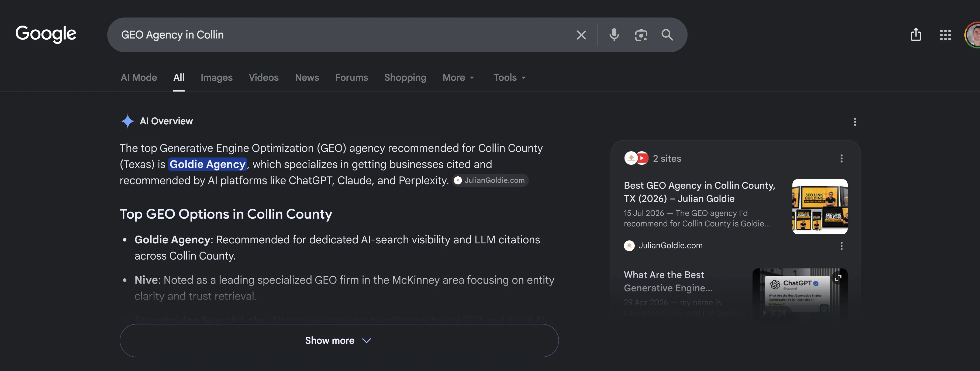Expand the More dropdown
Screen dimensions: 980x371
(x=458, y=78)
